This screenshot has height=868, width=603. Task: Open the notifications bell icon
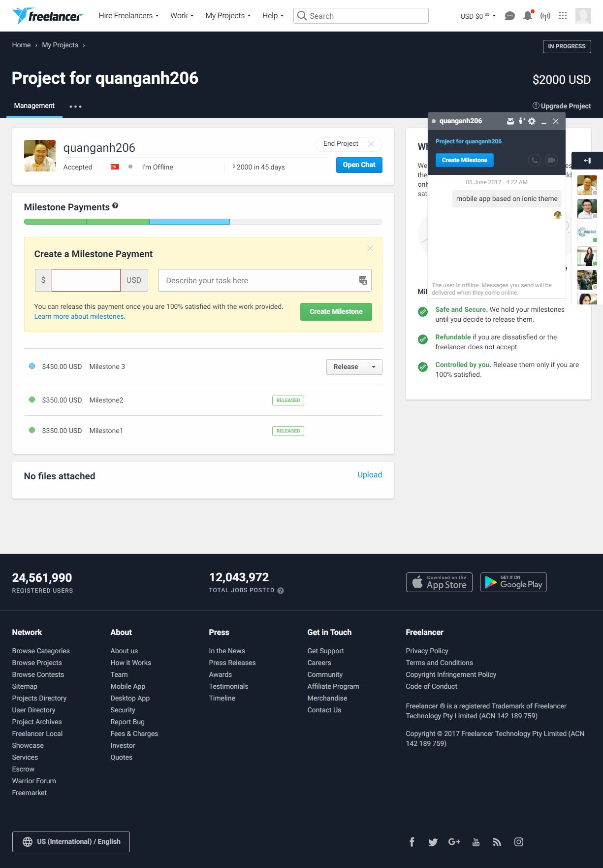point(528,16)
